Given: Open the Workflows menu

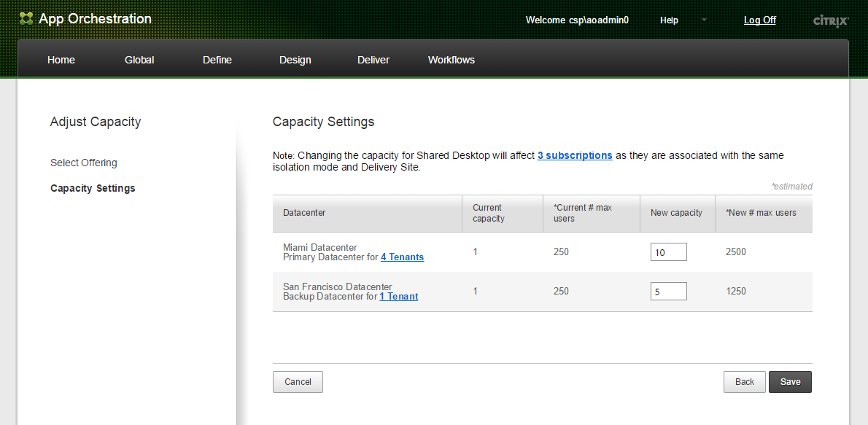Looking at the screenshot, I should click(451, 60).
